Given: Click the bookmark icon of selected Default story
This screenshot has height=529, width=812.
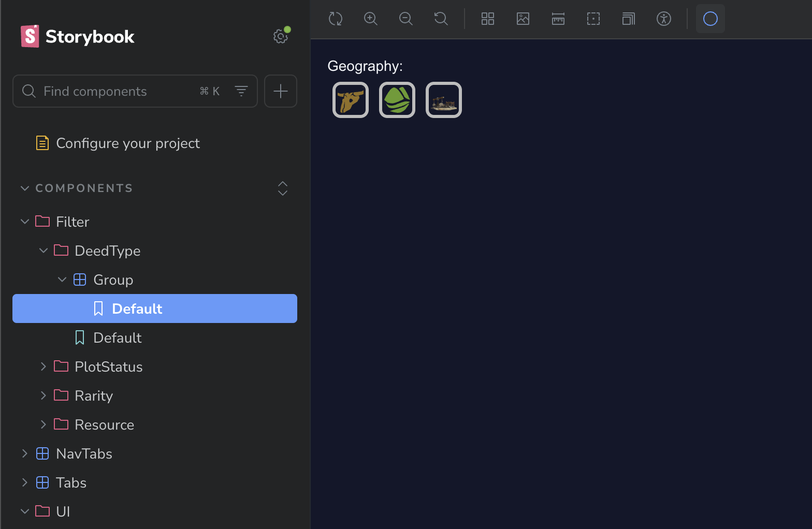Looking at the screenshot, I should pos(98,308).
